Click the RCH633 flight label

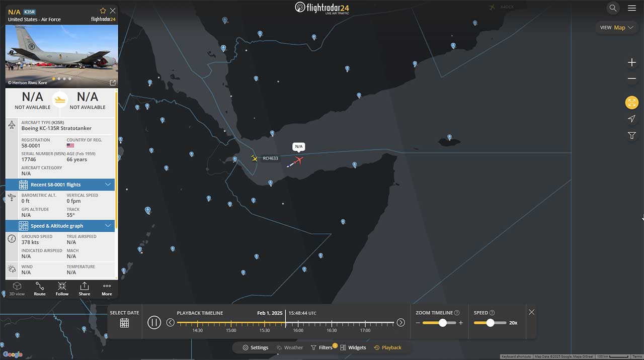click(x=270, y=158)
